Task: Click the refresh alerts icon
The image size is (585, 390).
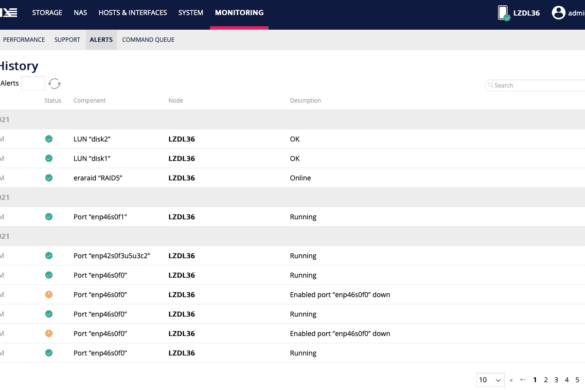Action: [x=54, y=84]
